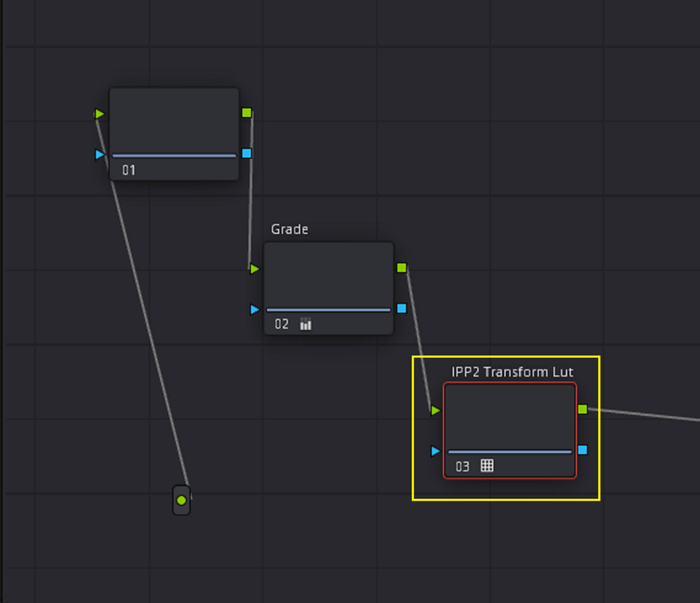Click IPP2 Transform Lut node's blue key input
The image size is (700, 603).
tap(436, 451)
